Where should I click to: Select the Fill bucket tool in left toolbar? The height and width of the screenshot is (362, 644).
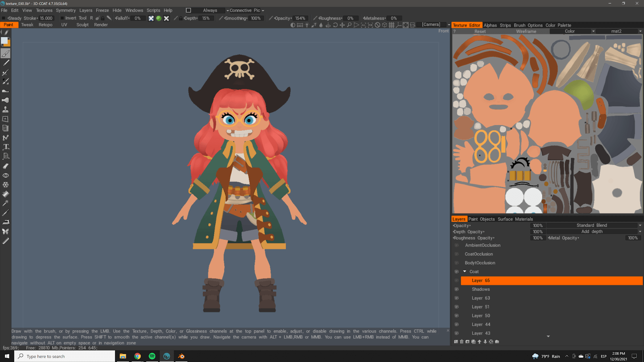click(6, 194)
